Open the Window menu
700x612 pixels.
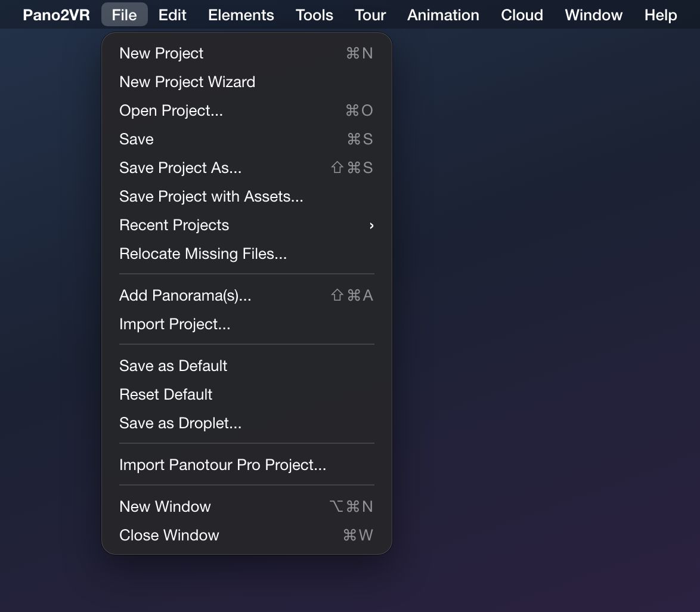click(x=594, y=15)
